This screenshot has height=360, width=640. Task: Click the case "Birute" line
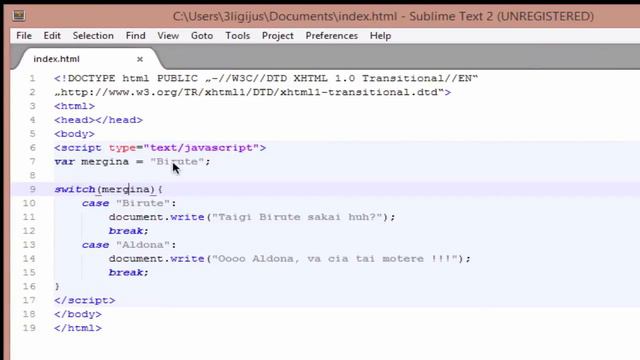pyautogui.click(x=129, y=203)
